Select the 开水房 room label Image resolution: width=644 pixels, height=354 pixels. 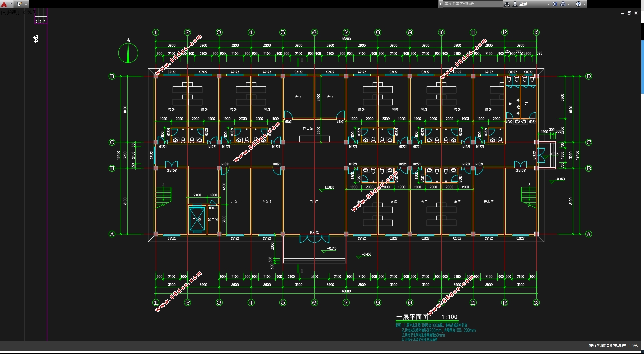488,202
